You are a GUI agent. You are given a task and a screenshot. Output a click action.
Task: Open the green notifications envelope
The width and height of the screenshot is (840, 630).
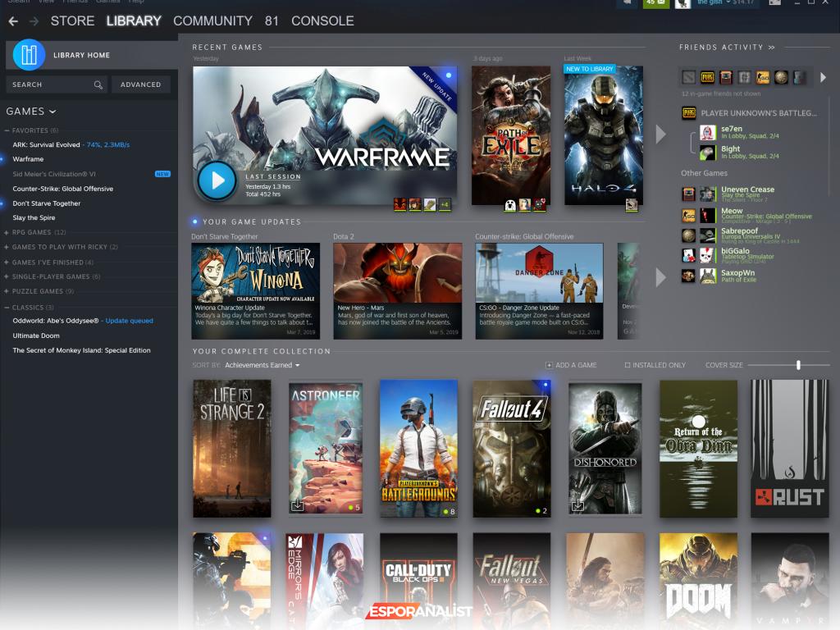[x=655, y=3]
